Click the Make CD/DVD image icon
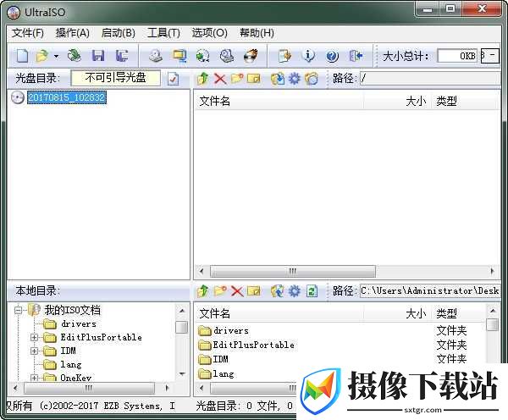Image resolution: width=508 pixels, height=420 pixels. tap(156, 56)
